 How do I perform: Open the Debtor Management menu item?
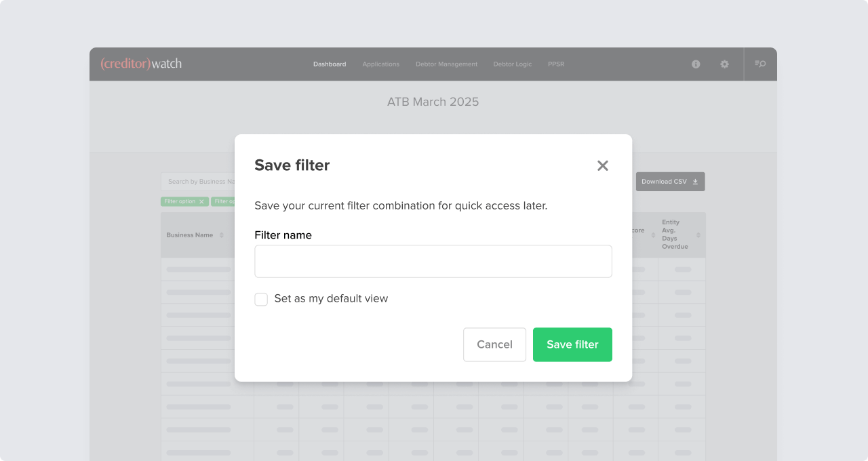(x=446, y=64)
